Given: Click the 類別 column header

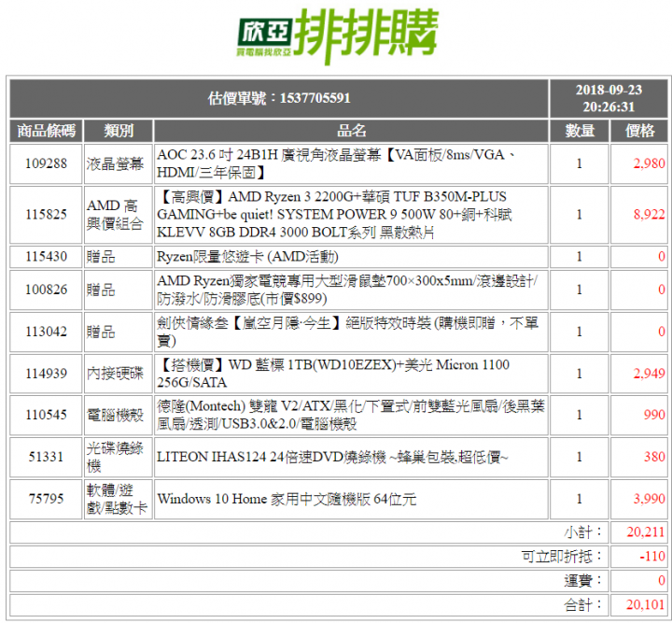Looking at the screenshot, I should (x=119, y=131).
